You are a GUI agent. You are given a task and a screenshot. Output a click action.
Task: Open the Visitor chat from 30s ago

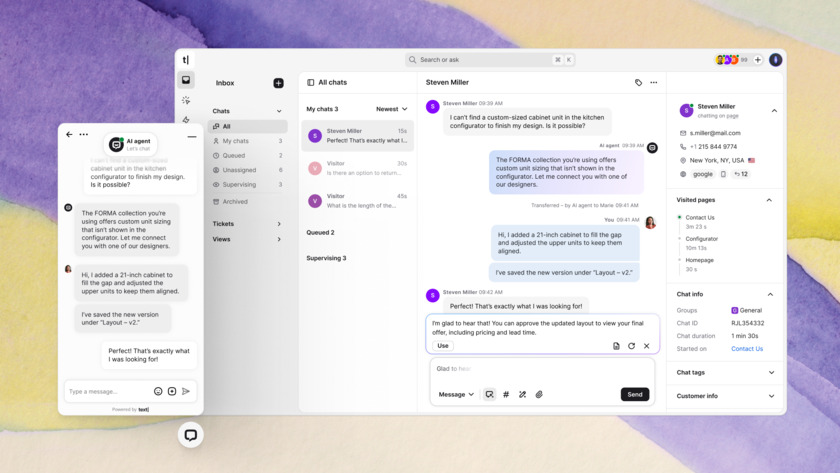[x=357, y=168]
